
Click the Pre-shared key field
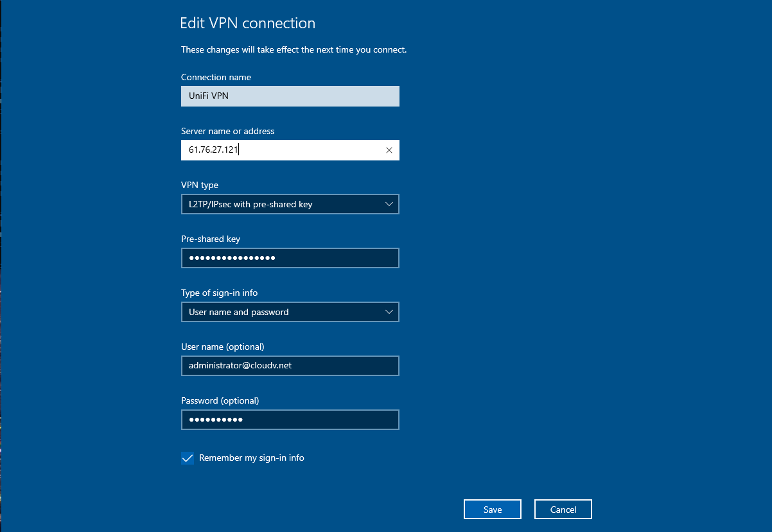290,258
